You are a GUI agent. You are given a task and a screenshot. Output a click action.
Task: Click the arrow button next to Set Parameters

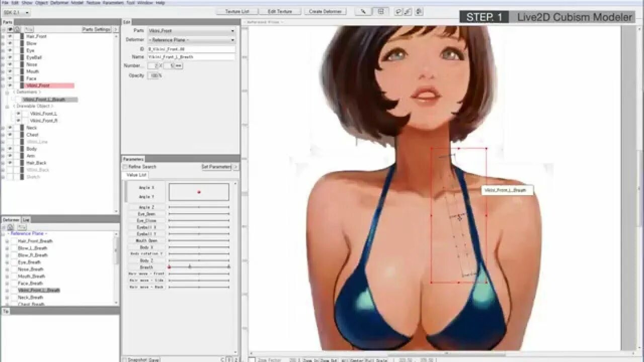235,167
